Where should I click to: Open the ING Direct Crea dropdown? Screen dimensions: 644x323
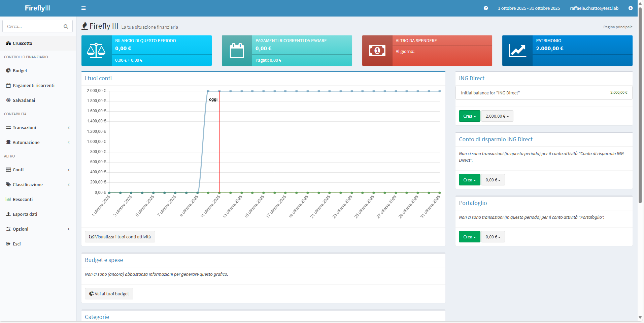pos(469,116)
